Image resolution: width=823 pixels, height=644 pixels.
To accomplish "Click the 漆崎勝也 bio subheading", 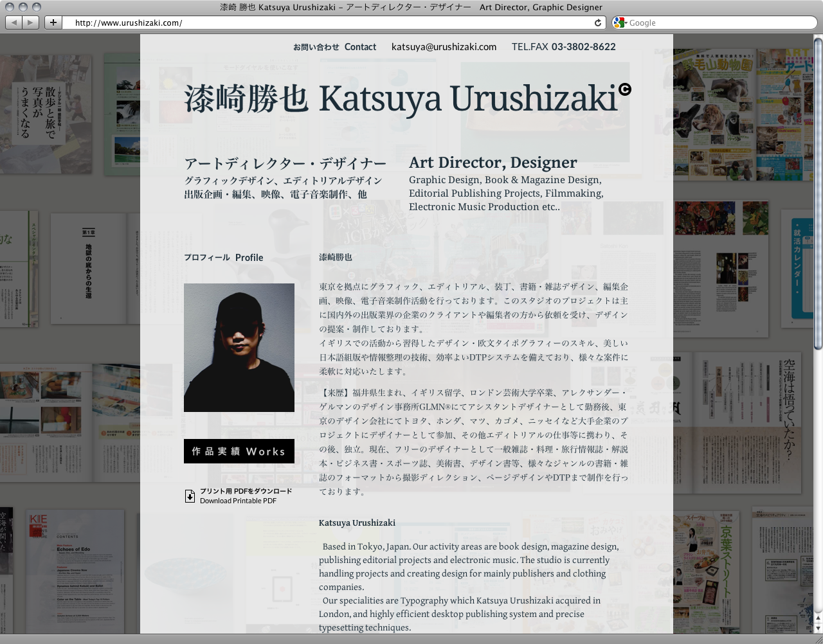I will 336,257.
